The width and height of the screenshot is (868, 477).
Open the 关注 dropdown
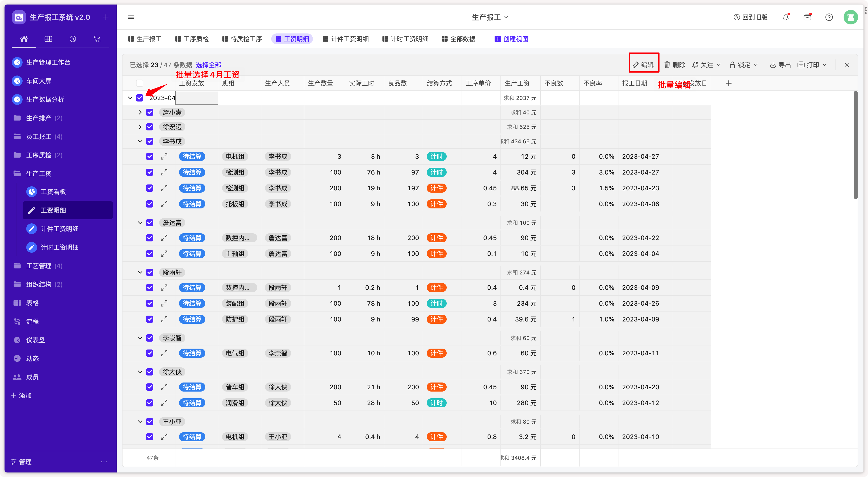[x=706, y=65]
